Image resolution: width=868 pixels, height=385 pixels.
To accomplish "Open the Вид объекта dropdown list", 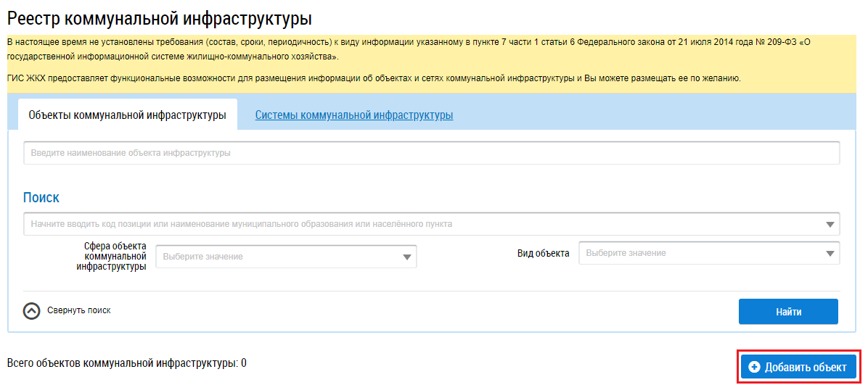I will (700, 253).
